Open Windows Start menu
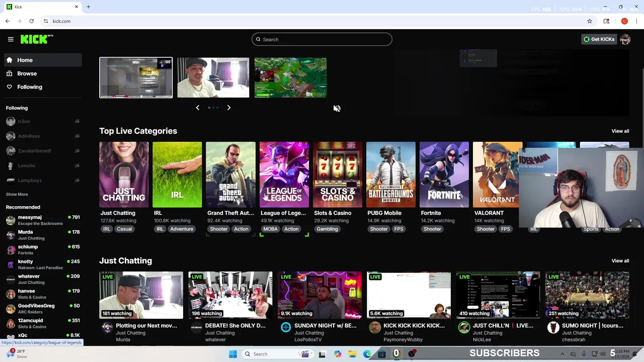This screenshot has width=644, height=362. [232, 354]
